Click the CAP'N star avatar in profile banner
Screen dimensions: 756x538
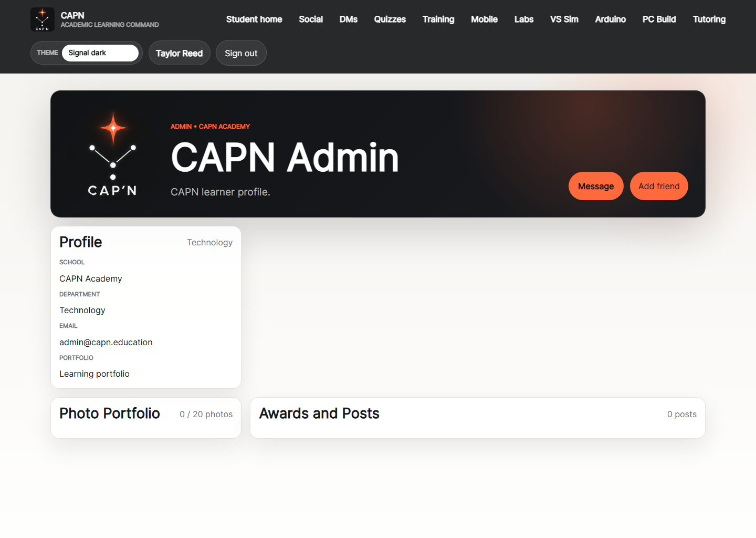coord(112,154)
